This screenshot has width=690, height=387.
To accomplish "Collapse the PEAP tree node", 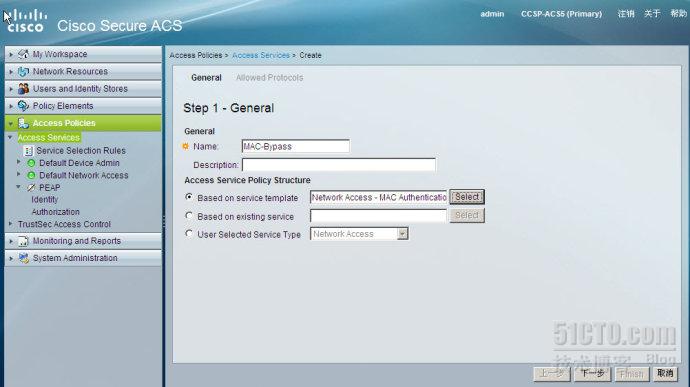I will pyautogui.click(x=18, y=187).
